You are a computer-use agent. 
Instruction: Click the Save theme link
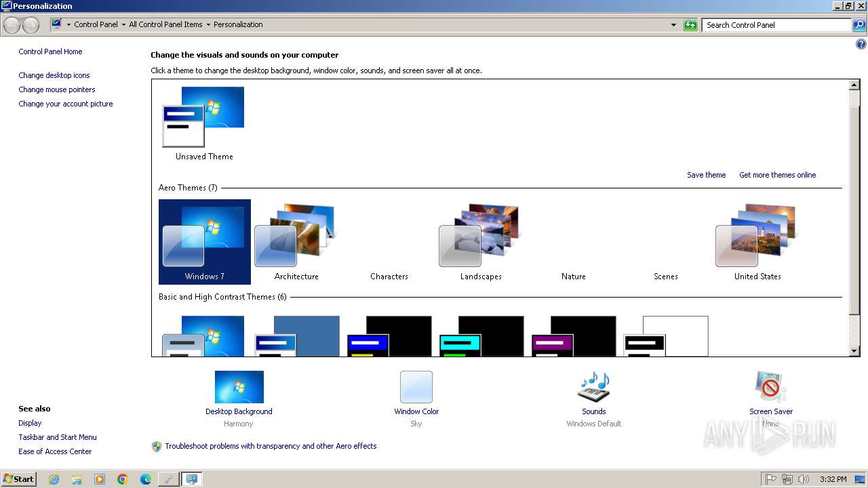[706, 175]
